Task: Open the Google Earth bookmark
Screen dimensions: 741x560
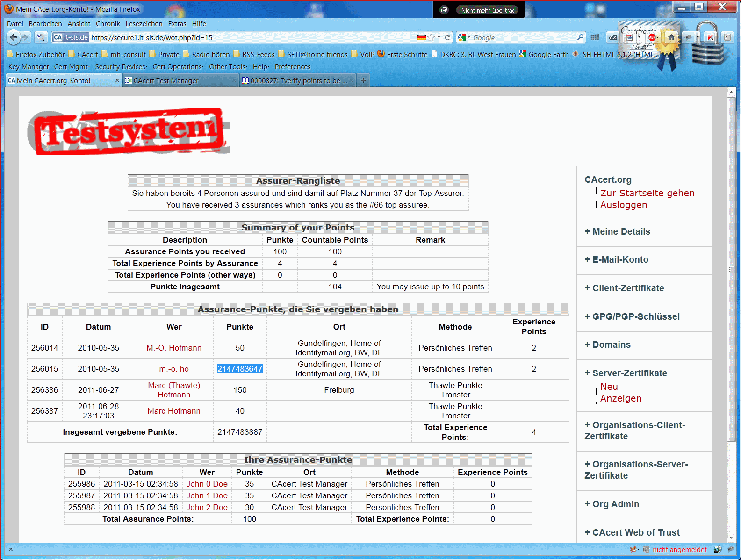Action: tap(544, 54)
